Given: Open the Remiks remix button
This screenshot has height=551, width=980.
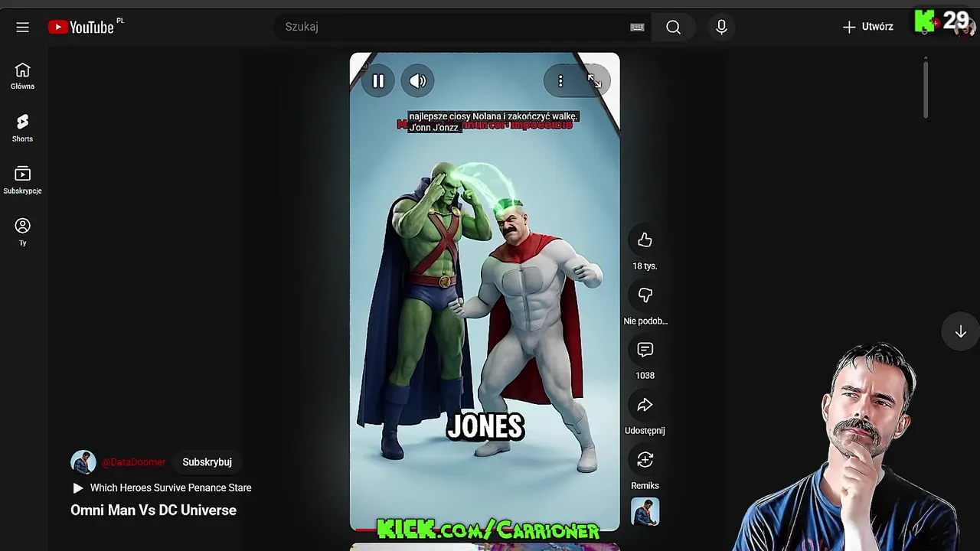Looking at the screenshot, I should [x=645, y=460].
